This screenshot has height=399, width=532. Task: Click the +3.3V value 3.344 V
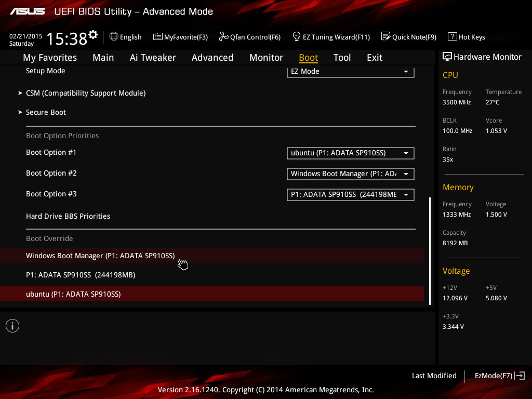coord(453,326)
